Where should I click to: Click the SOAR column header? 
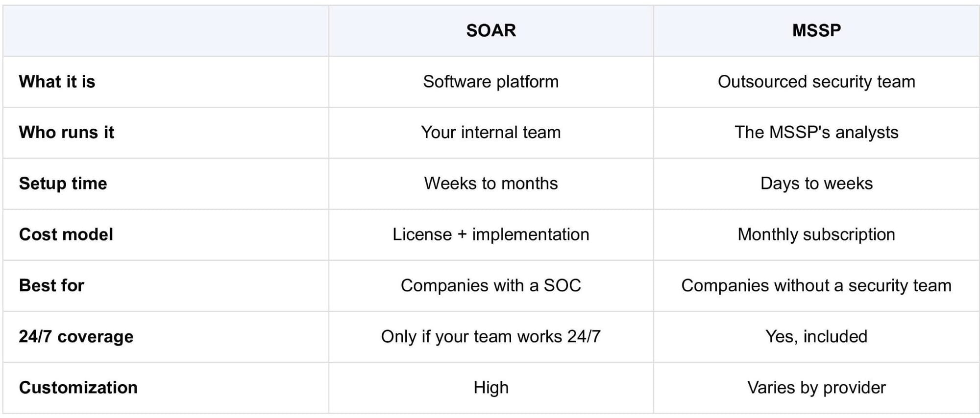tap(491, 30)
